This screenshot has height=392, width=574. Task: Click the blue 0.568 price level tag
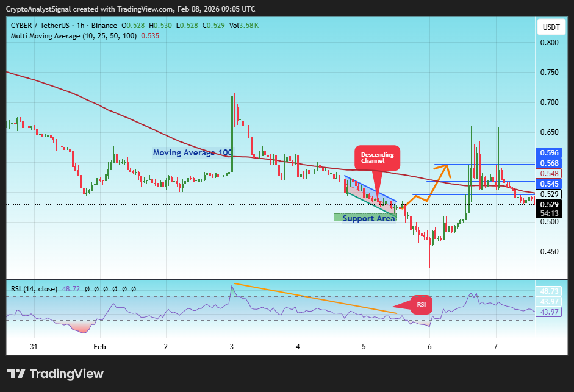coord(549,163)
